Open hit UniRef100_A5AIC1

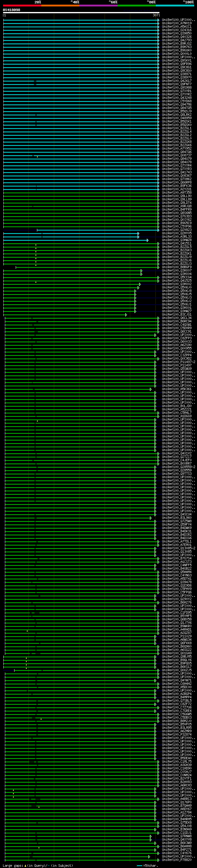(177, 26)
